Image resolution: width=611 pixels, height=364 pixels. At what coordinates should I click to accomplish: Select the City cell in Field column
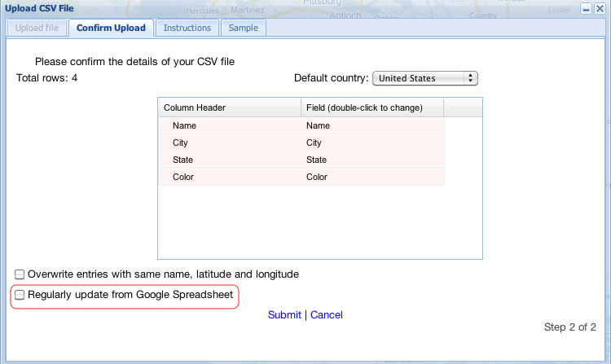(x=372, y=143)
